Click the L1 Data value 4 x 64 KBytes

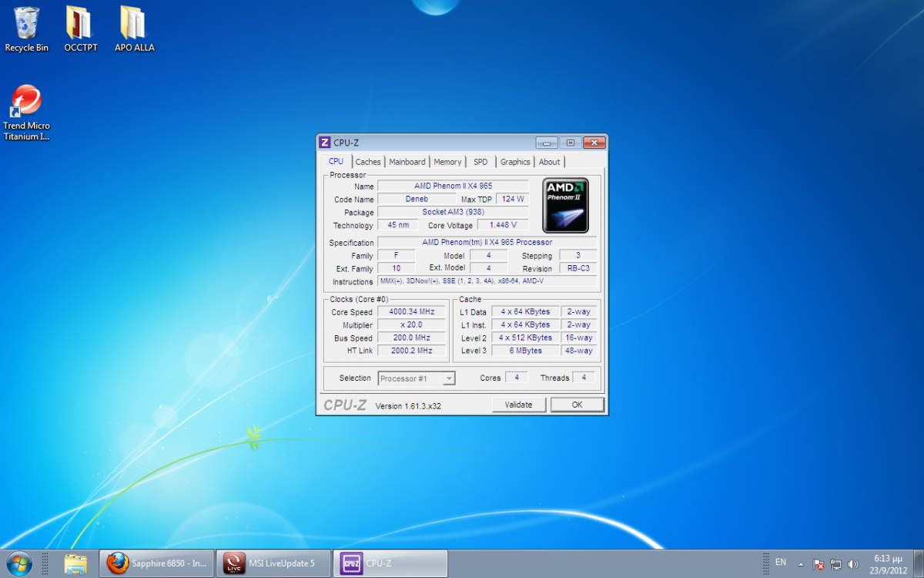525,312
